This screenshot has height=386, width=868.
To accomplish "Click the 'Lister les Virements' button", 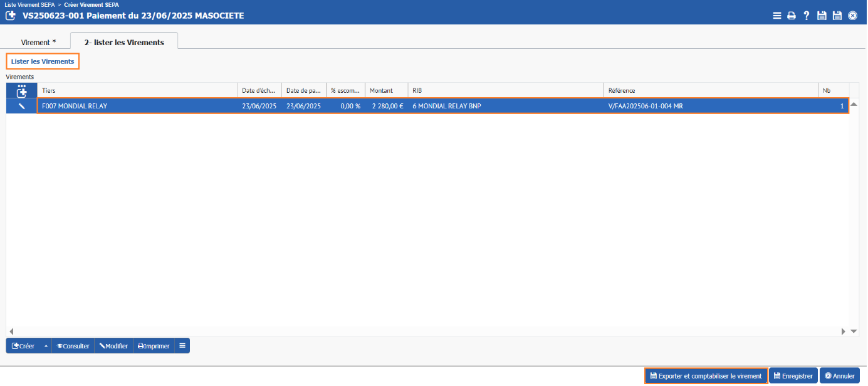I will (x=43, y=61).
